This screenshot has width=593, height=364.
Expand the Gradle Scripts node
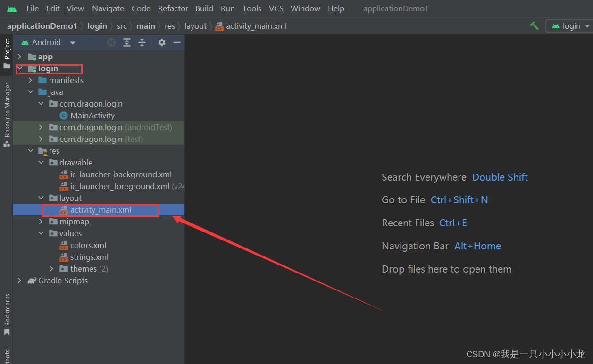click(x=19, y=281)
